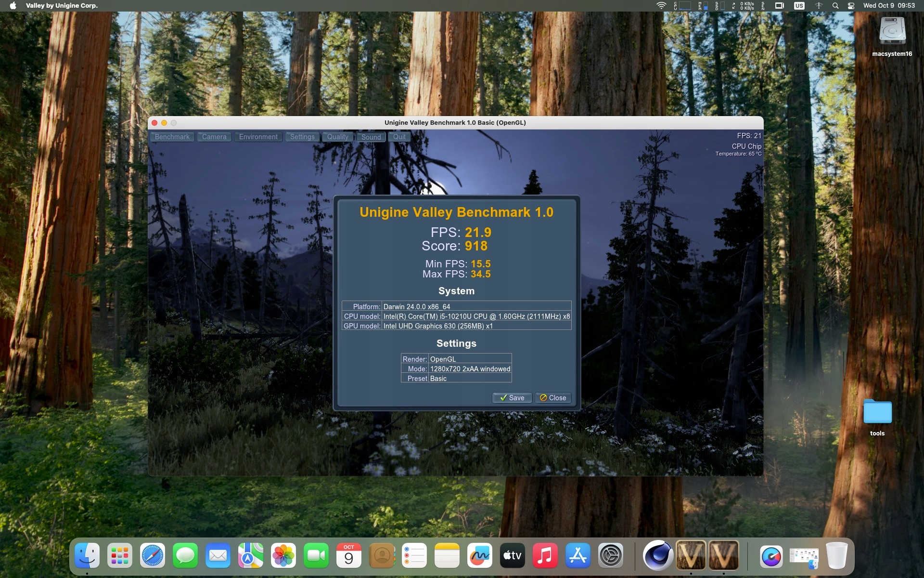The image size is (924, 578).
Task: Toggle the Sound button
Action: tap(371, 137)
